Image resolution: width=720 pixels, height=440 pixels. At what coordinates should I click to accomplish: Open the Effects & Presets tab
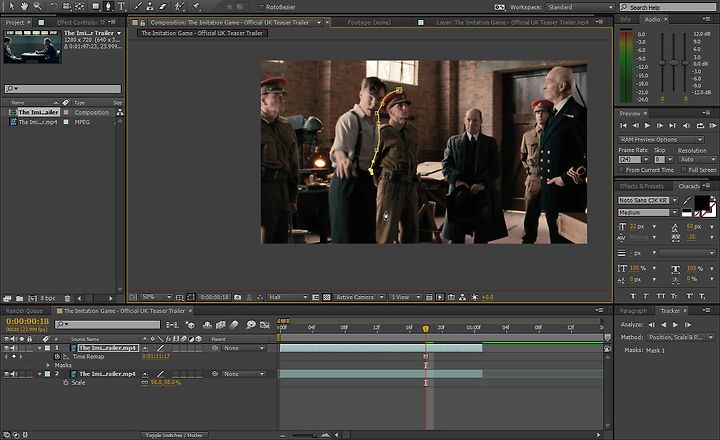(x=641, y=186)
